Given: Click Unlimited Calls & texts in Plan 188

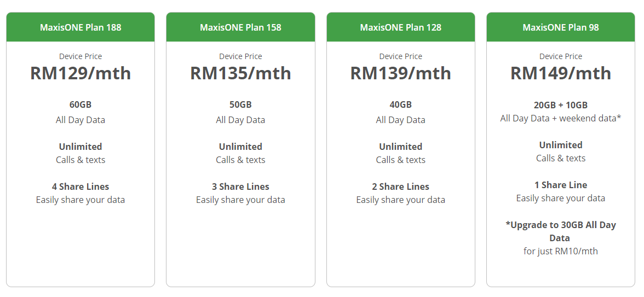Looking at the screenshot, I should [81, 153].
